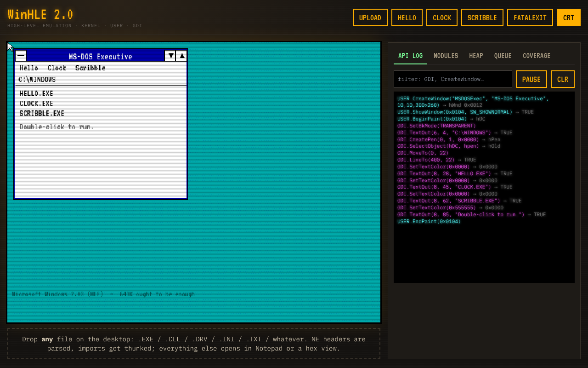
Task: Click the USER.ShowWindow log entry
Action: (465, 112)
